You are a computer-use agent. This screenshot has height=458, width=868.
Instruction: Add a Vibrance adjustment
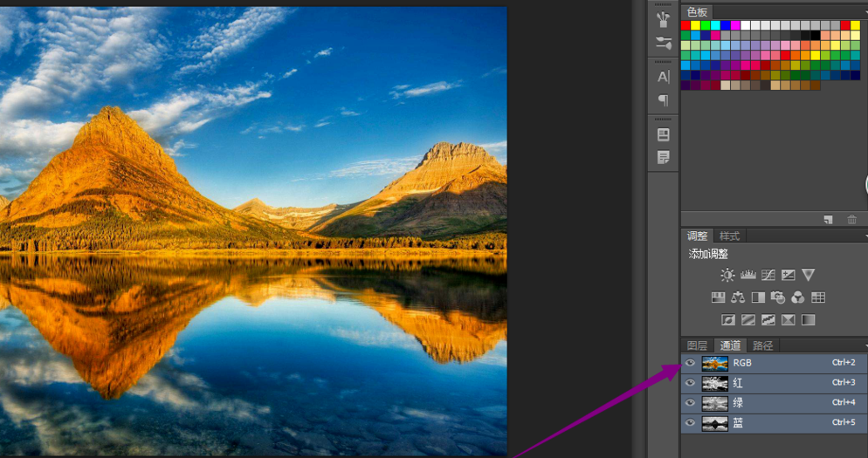tap(809, 275)
